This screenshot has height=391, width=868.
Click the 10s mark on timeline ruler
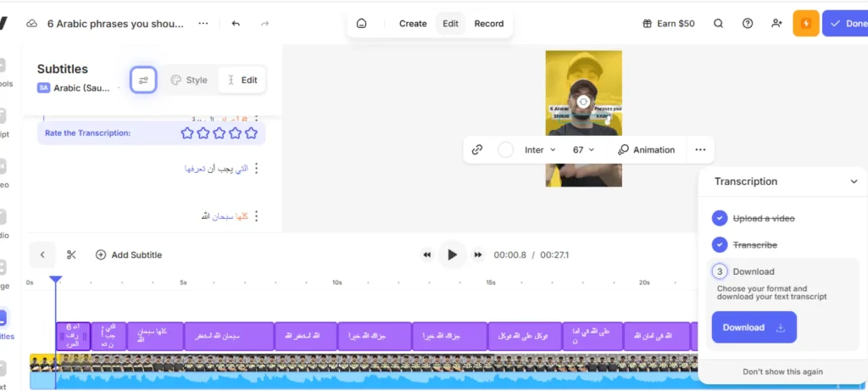pos(337,282)
